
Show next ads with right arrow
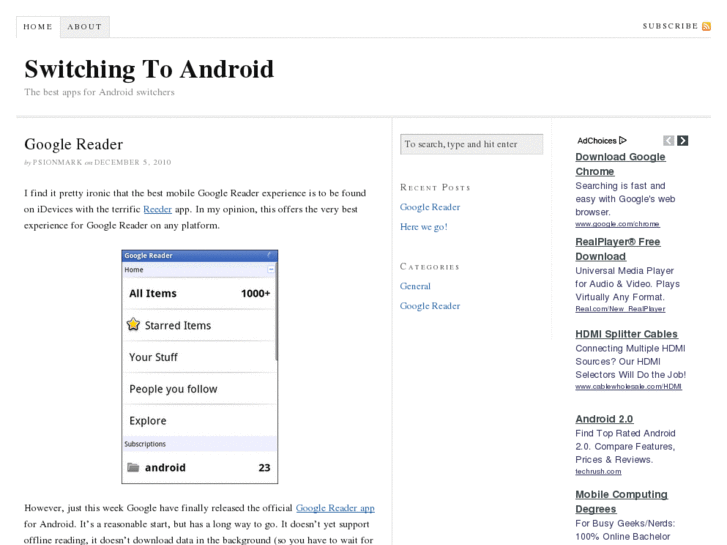pyautogui.click(x=682, y=141)
